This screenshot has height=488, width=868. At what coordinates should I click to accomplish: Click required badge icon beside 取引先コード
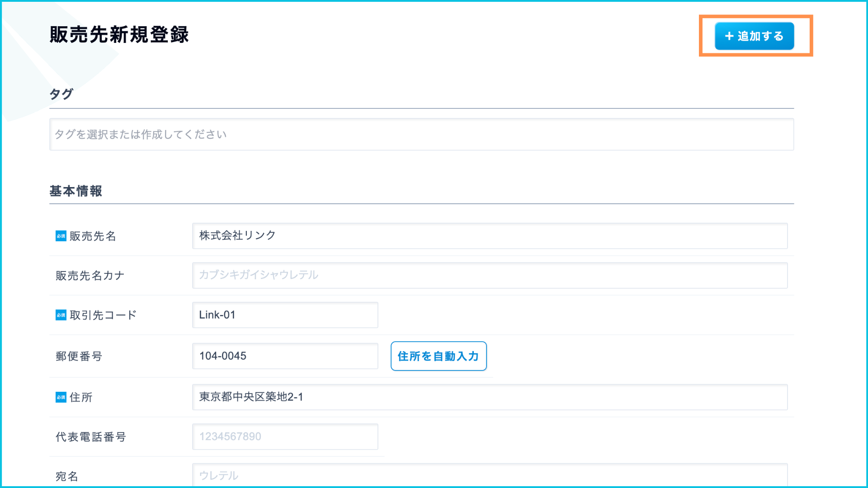[61, 315]
